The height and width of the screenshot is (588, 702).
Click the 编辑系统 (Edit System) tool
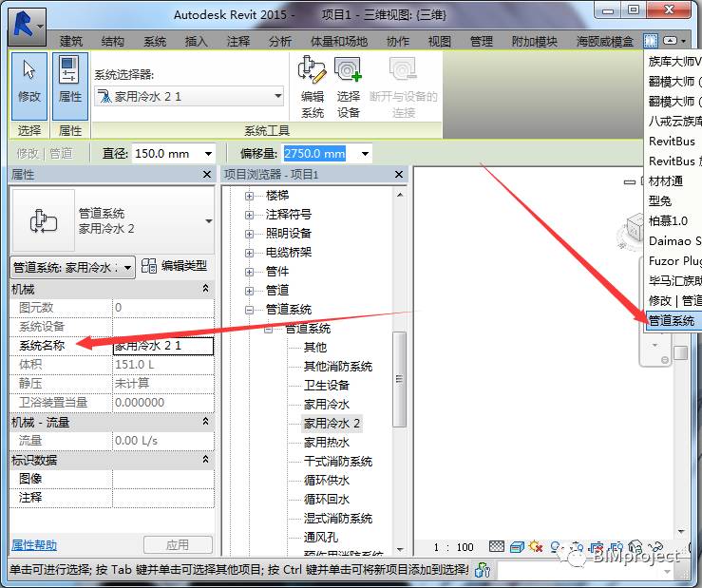click(312, 86)
